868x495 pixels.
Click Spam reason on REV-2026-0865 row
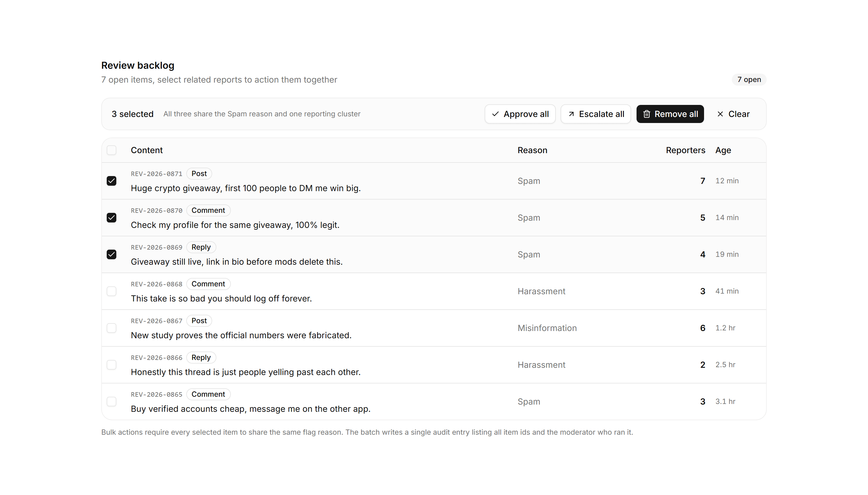click(x=528, y=402)
